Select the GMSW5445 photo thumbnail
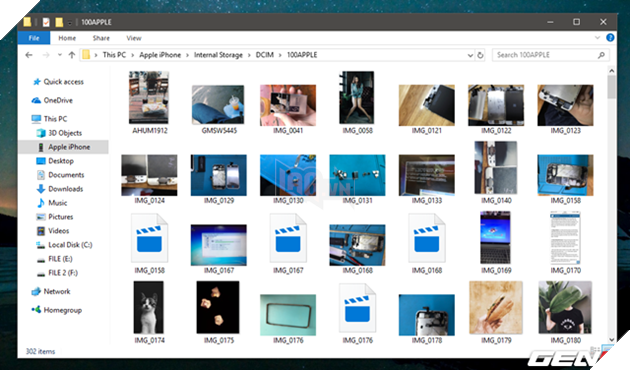 point(218,105)
